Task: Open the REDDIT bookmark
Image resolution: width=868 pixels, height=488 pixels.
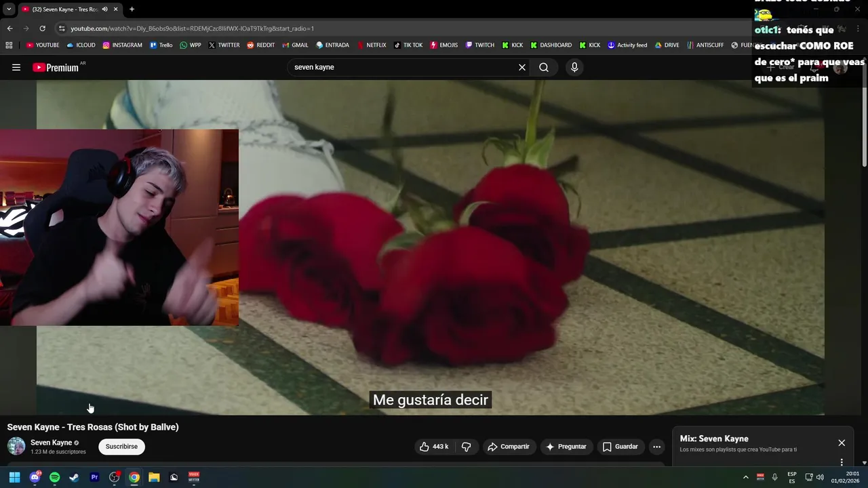Action: [x=260, y=45]
